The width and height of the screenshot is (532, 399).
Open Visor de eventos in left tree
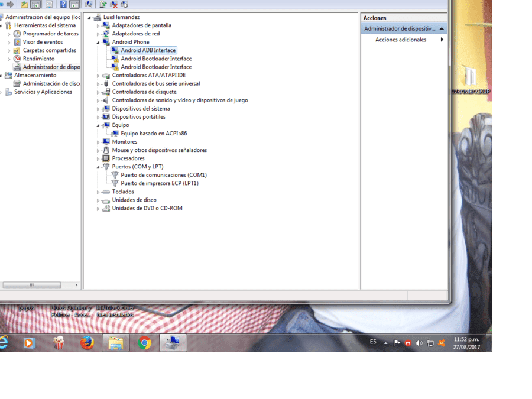[x=43, y=42]
